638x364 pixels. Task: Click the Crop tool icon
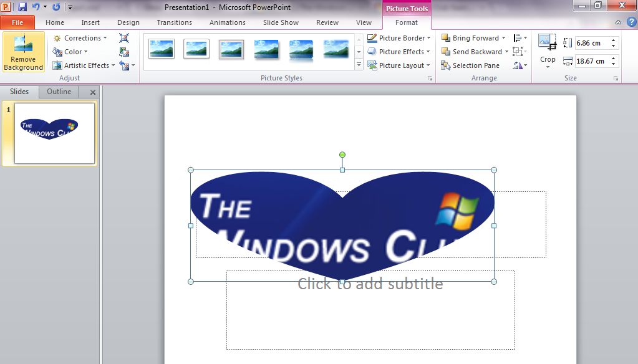click(548, 42)
